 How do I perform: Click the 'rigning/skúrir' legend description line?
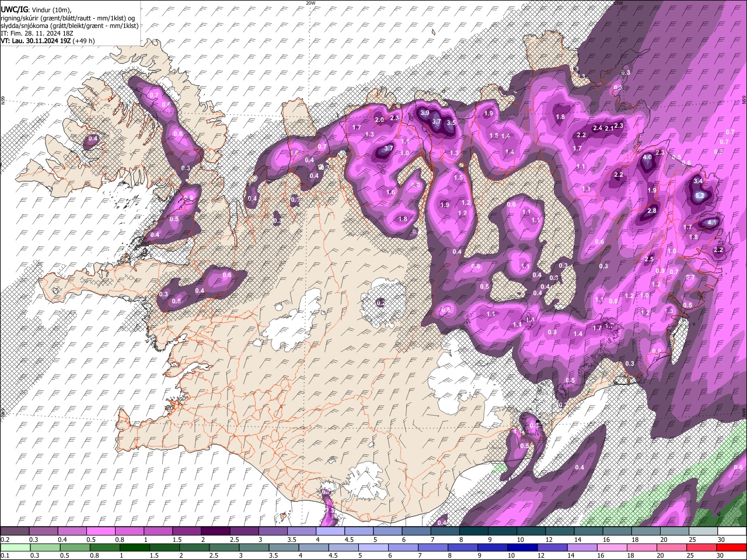pyautogui.click(x=68, y=17)
